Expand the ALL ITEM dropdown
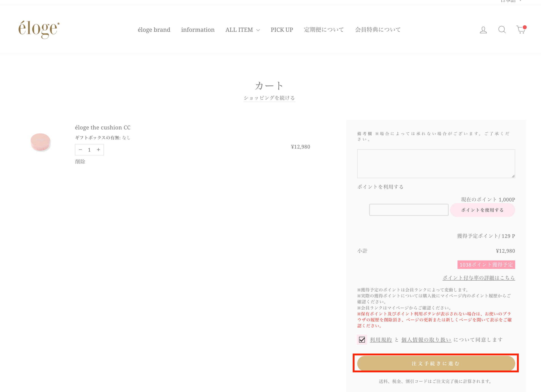The width and height of the screenshot is (541, 392). point(242,30)
